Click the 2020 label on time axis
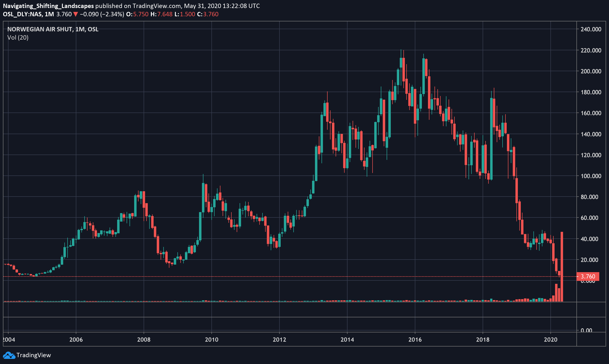The width and height of the screenshot is (609, 364). coord(551,340)
